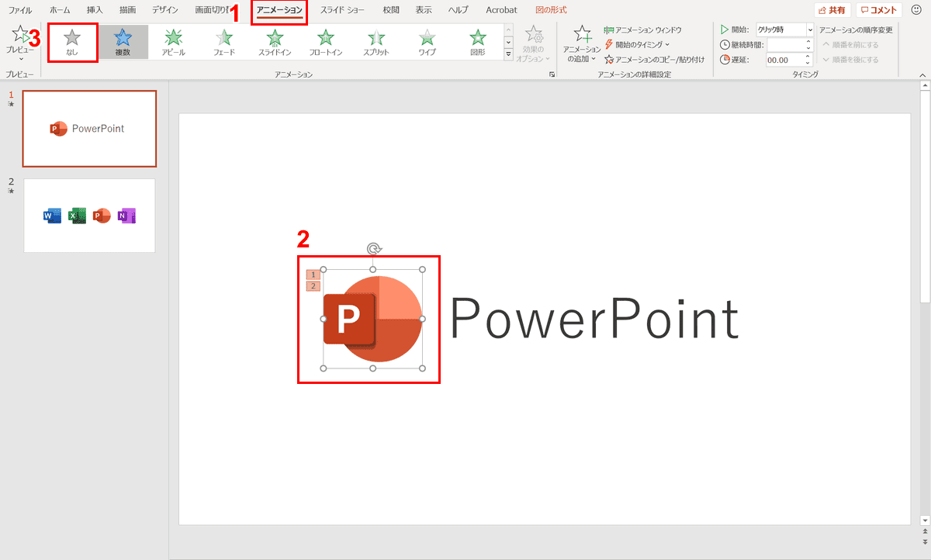The width and height of the screenshot is (931, 560).
Task: Click the next slide arrow below the scrollbar
Action: 924,541
